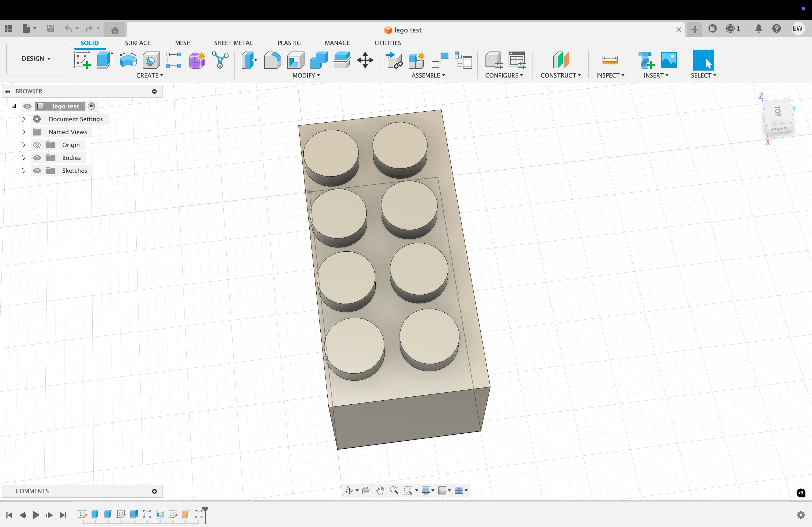Select the Revolve tool icon
Image resolution: width=812 pixels, height=527 pixels.
click(x=128, y=60)
